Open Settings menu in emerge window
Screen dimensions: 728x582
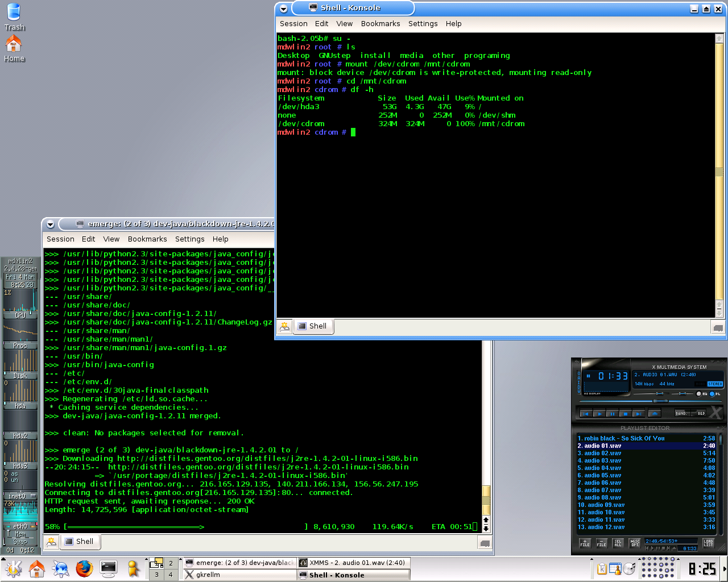(x=189, y=239)
